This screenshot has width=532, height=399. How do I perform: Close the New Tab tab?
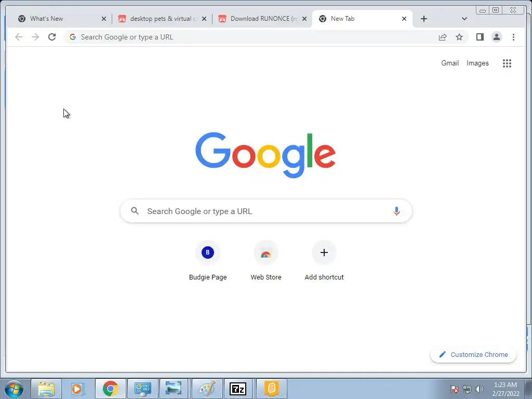point(404,19)
